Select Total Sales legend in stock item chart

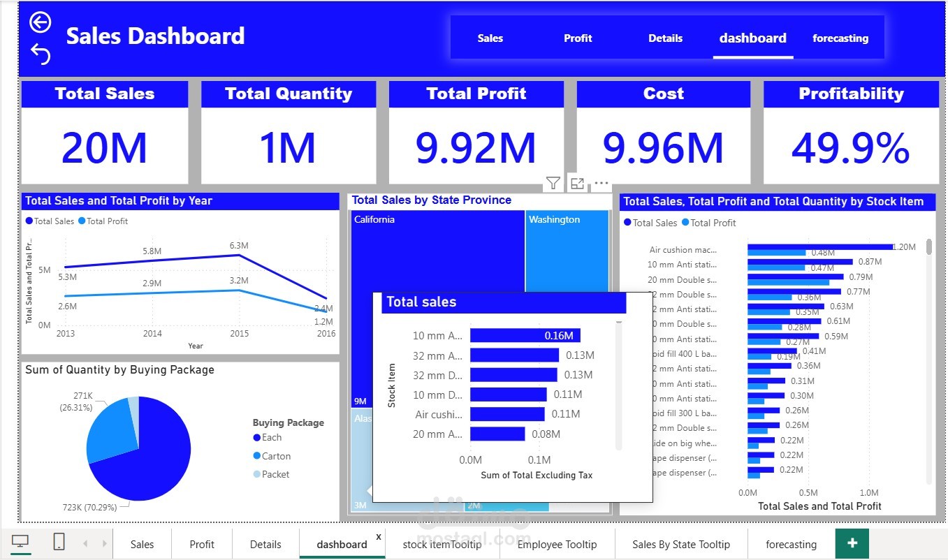click(x=650, y=223)
